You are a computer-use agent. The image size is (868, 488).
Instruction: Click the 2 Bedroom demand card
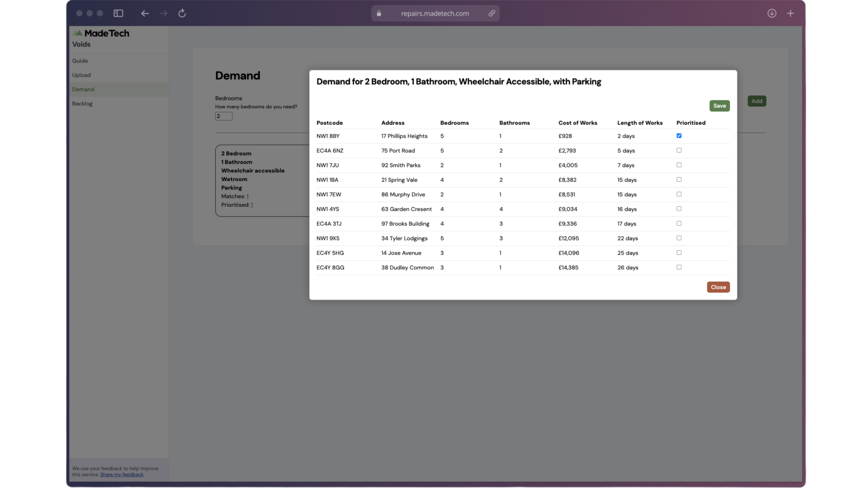pyautogui.click(x=262, y=181)
